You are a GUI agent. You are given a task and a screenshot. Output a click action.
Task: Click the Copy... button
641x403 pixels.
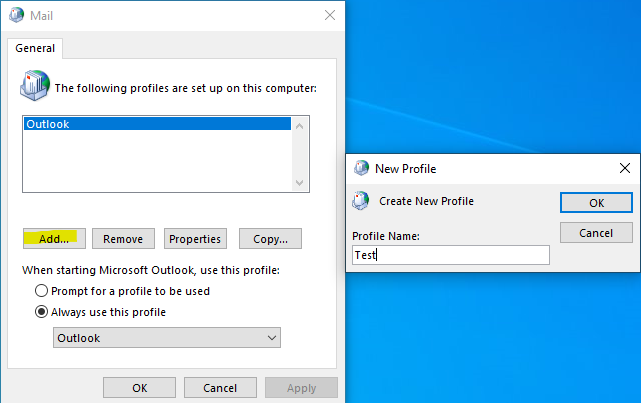click(x=270, y=239)
